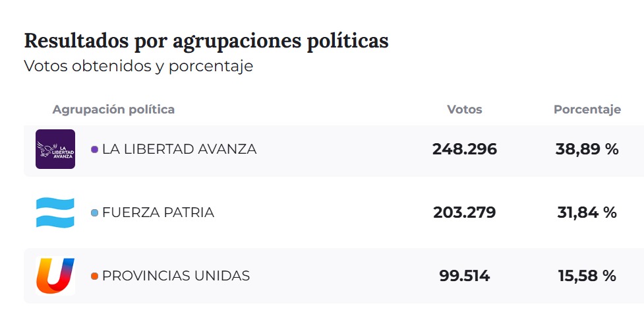Click the Resultados por agrupaciones políticas heading
This screenshot has width=644, height=322.
click(x=206, y=40)
